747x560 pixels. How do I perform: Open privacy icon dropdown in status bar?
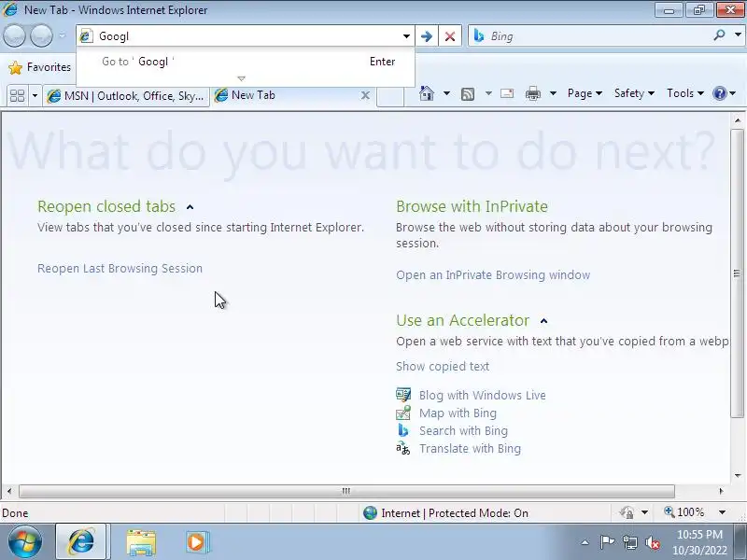click(644, 512)
